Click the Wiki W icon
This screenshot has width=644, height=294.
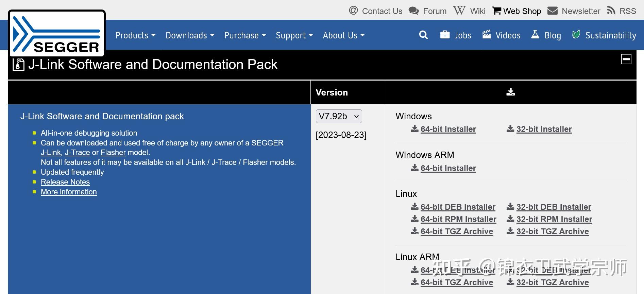coord(459,10)
